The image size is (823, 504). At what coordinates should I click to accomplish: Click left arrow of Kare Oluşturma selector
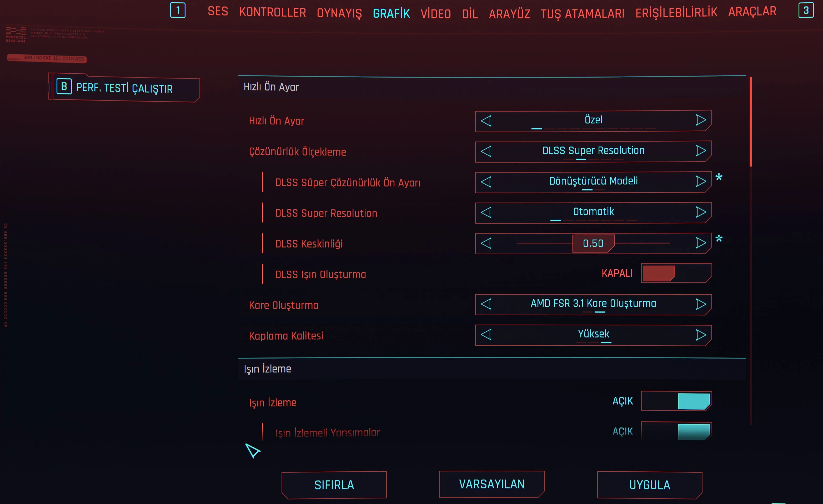(x=486, y=304)
